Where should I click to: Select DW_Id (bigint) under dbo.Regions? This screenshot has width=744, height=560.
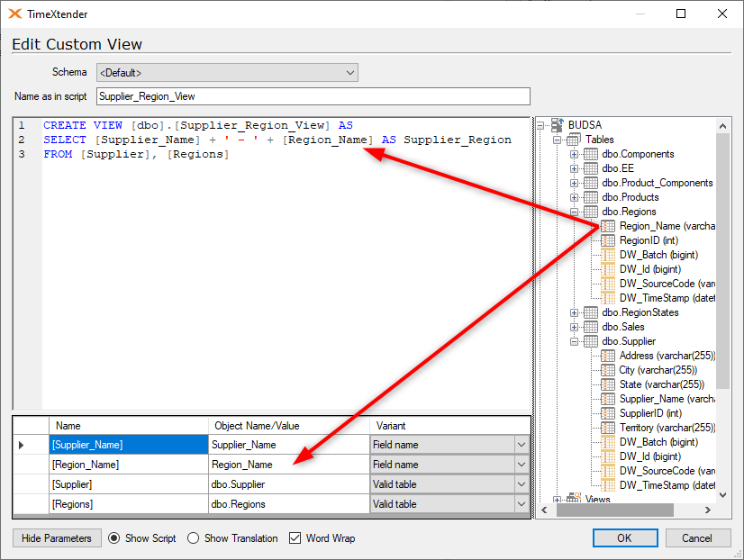pyautogui.click(x=650, y=269)
